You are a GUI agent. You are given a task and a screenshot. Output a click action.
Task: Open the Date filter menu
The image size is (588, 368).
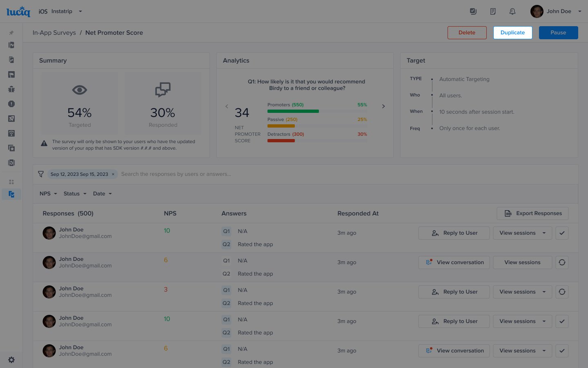click(102, 194)
